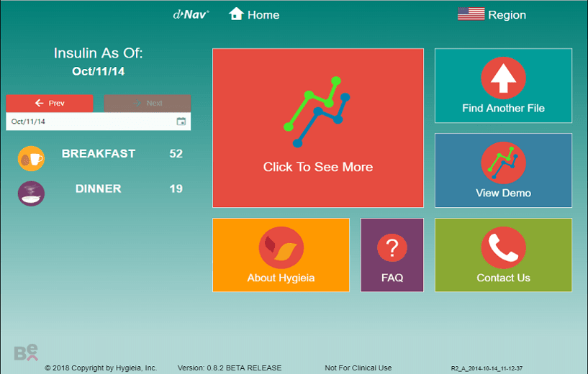Click the dinner dose value 19
This screenshot has width=588, height=374.
point(176,188)
